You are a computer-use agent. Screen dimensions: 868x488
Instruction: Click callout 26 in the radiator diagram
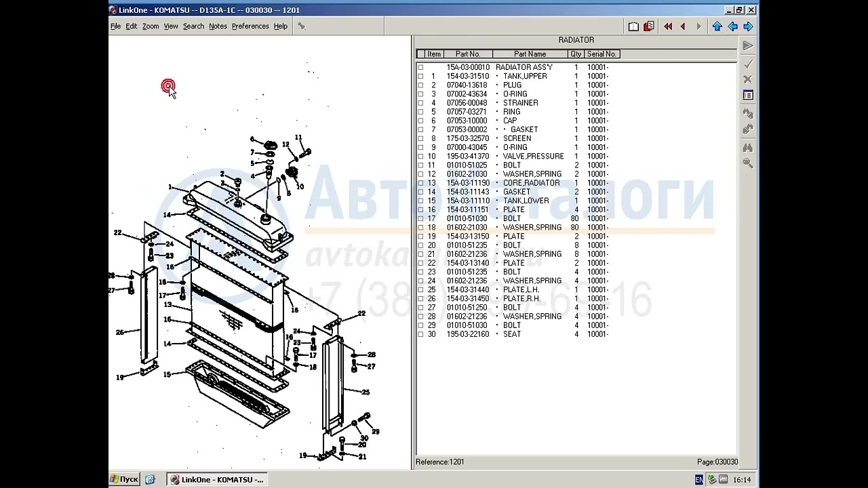(x=120, y=332)
